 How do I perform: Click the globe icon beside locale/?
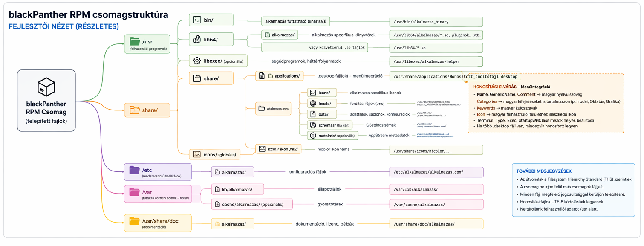click(313, 104)
